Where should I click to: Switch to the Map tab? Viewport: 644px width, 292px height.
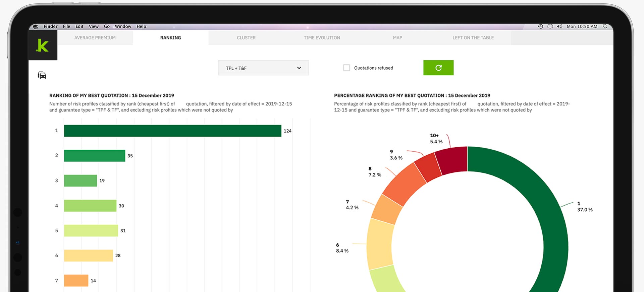(x=397, y=38)
